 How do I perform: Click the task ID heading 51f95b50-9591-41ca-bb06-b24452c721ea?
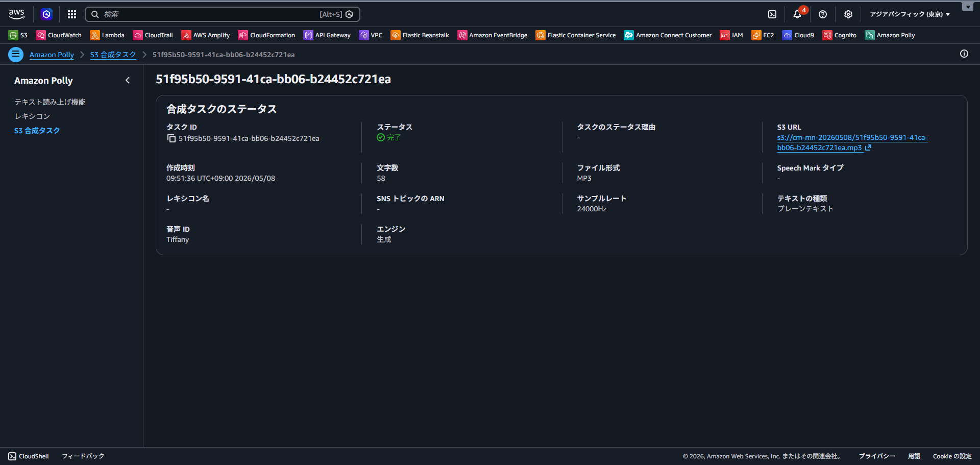pyautogui.click(x=273, y=79)
